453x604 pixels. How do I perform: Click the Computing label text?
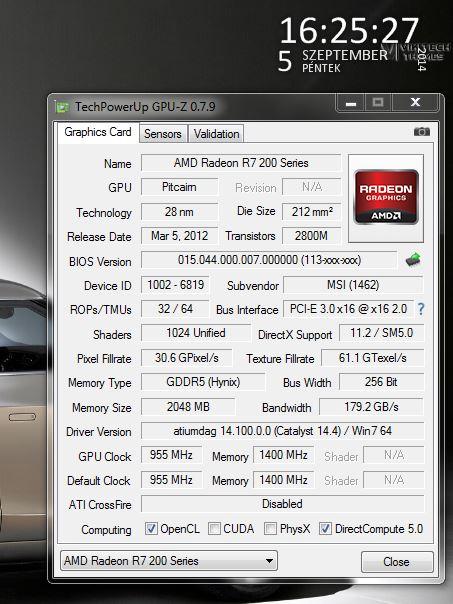tap(106, 530)
